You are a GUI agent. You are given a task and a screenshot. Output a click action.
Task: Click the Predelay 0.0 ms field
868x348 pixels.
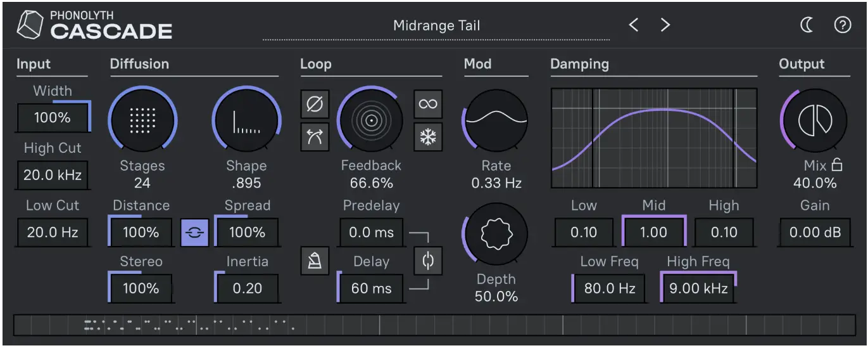(x=371, y=232)
